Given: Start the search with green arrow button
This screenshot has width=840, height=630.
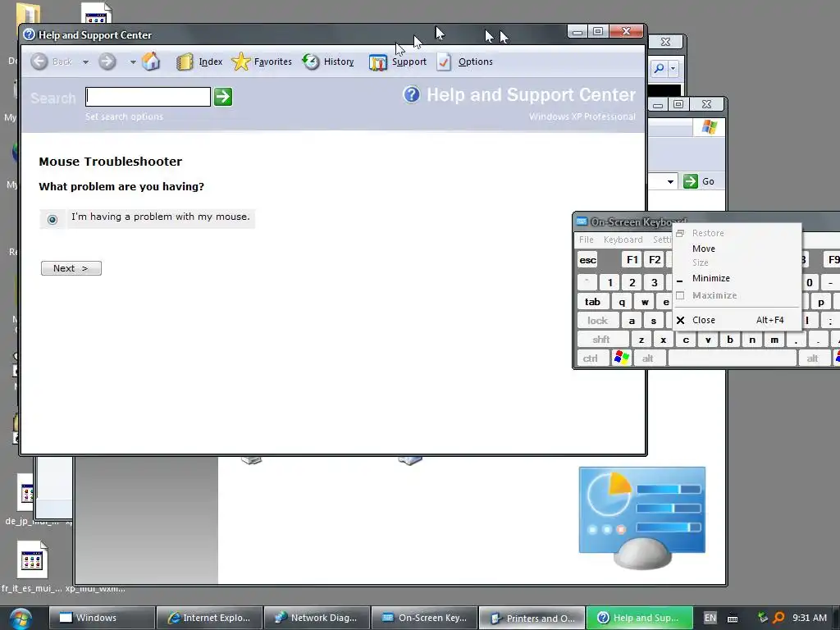Looking at the screenshot, I should click(x=223, y=97).
